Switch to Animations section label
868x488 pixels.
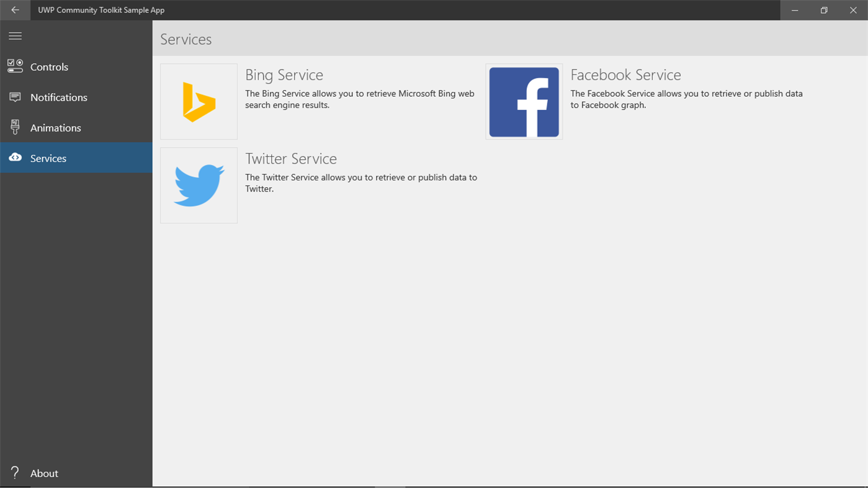tap(56, 128)
